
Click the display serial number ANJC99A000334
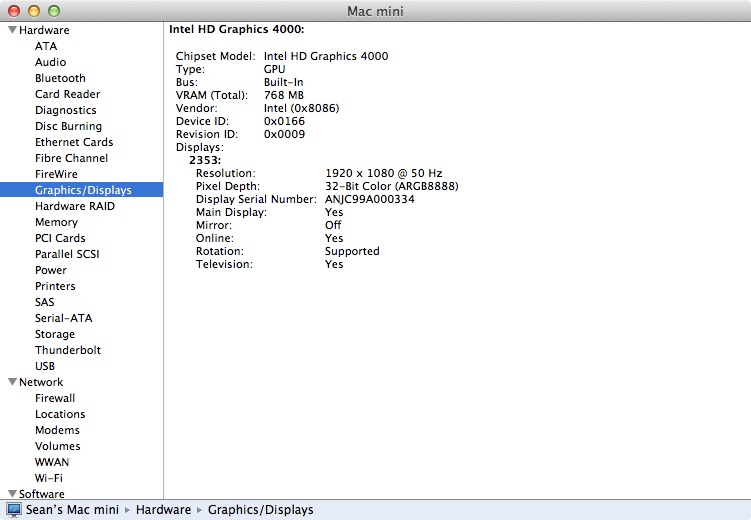point(370,199)
